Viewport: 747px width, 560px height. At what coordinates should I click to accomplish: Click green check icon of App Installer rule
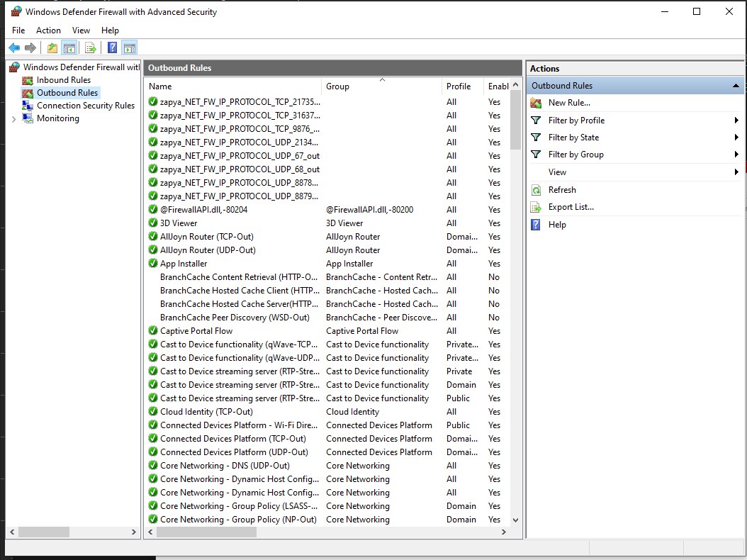[x=153, y=263]
